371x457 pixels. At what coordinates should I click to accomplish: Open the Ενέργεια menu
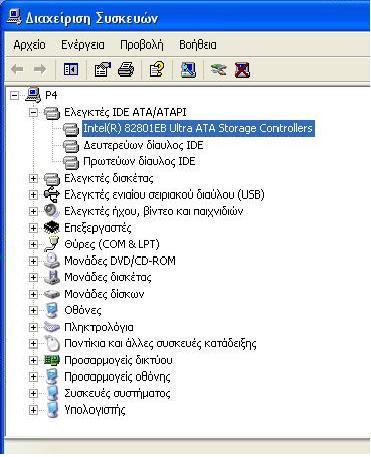click(x=83, y=45)
